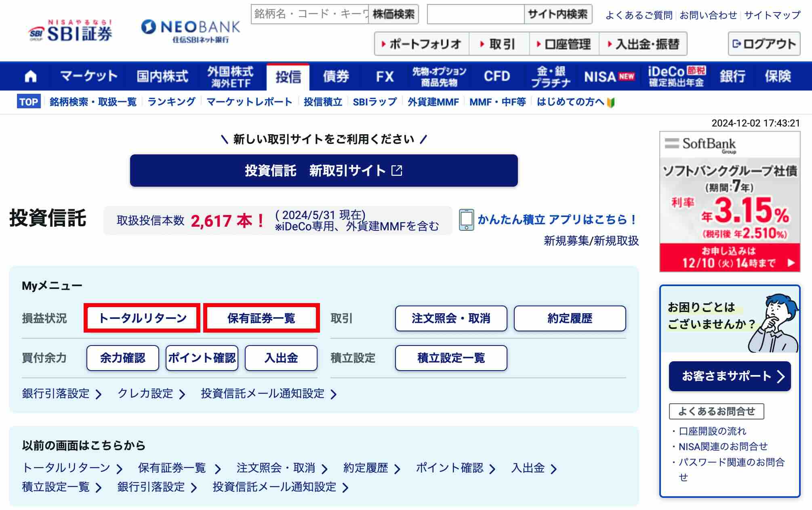Open the SoftBank Group bond advertisement

(730, 201)
